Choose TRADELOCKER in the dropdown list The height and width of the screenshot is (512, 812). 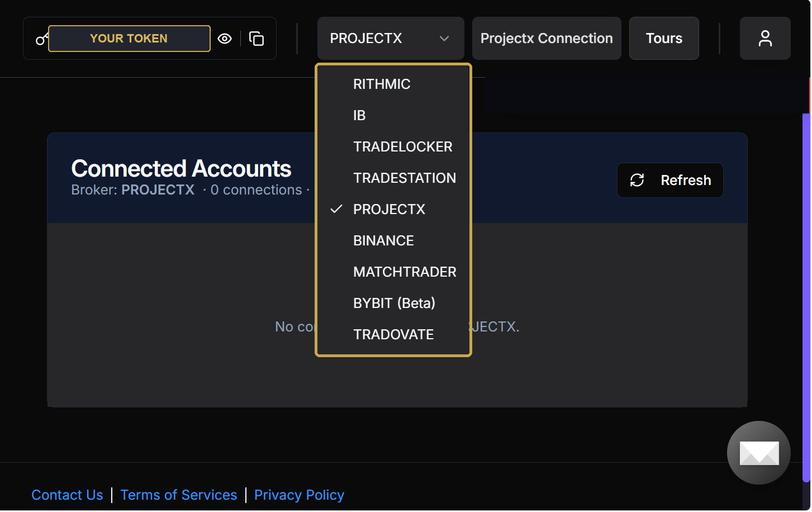pyautogui.click(x=393, y=146)
